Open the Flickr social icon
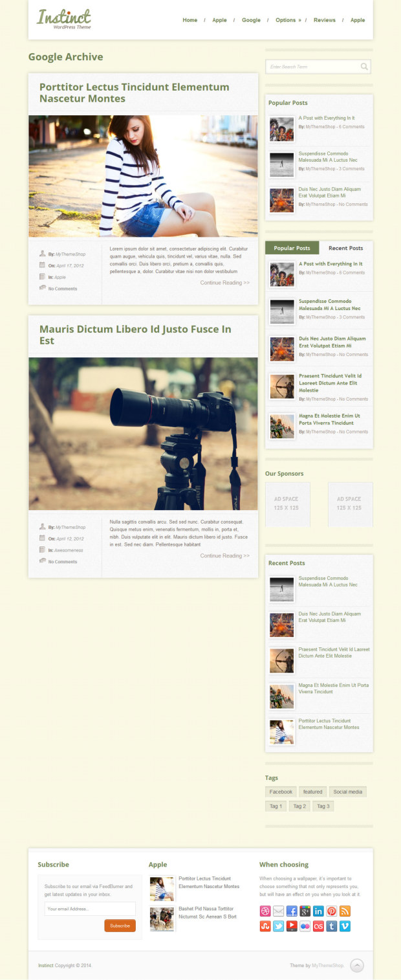The width and height of the screenshot is (401, 980). tap(305, 926)
